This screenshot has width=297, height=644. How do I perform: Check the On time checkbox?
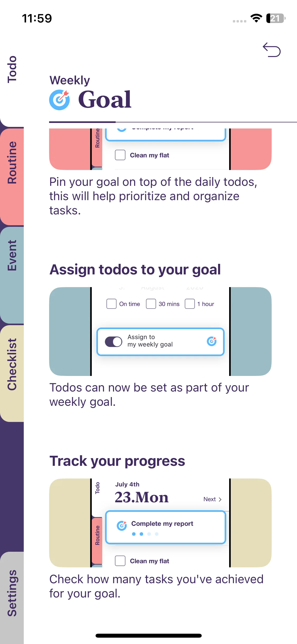point(111,304)
